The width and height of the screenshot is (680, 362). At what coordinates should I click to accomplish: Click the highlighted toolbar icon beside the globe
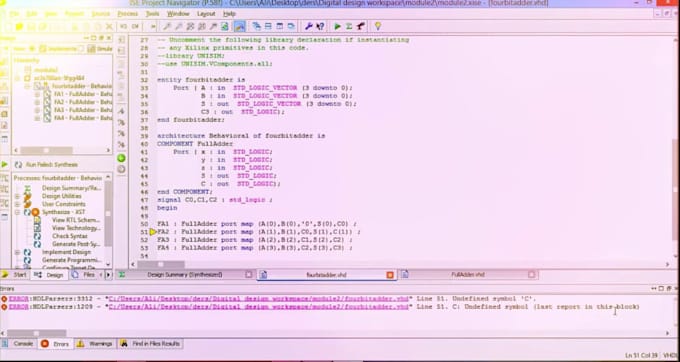(x=239, y=26)
